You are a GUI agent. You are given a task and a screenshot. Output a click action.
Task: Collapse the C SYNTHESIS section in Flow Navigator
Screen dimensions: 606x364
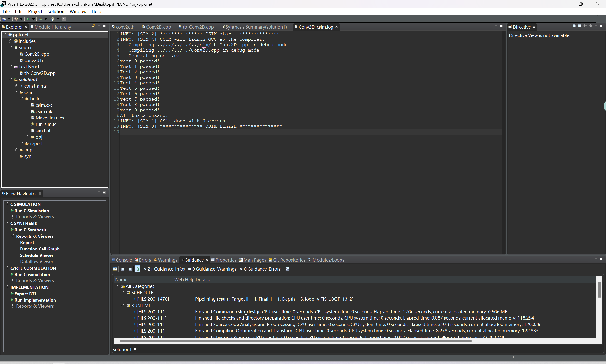(x=7, y=223)
